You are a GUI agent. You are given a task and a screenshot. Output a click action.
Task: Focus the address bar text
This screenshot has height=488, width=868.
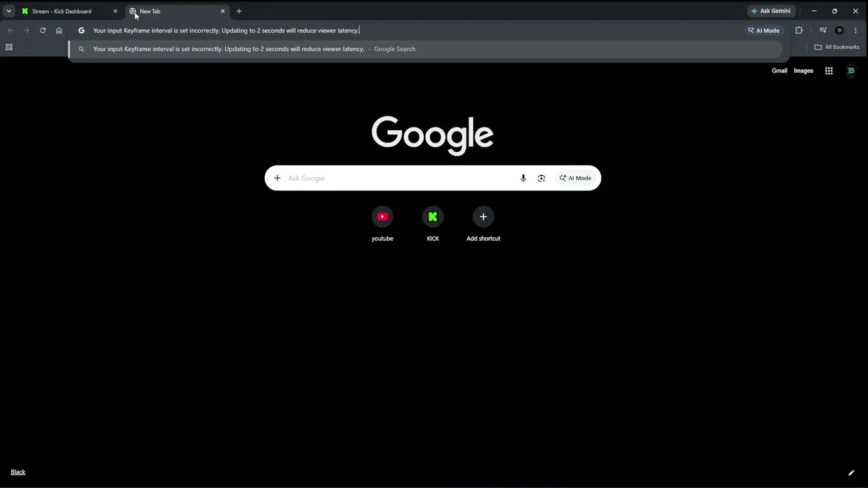(x=226, y=30)
